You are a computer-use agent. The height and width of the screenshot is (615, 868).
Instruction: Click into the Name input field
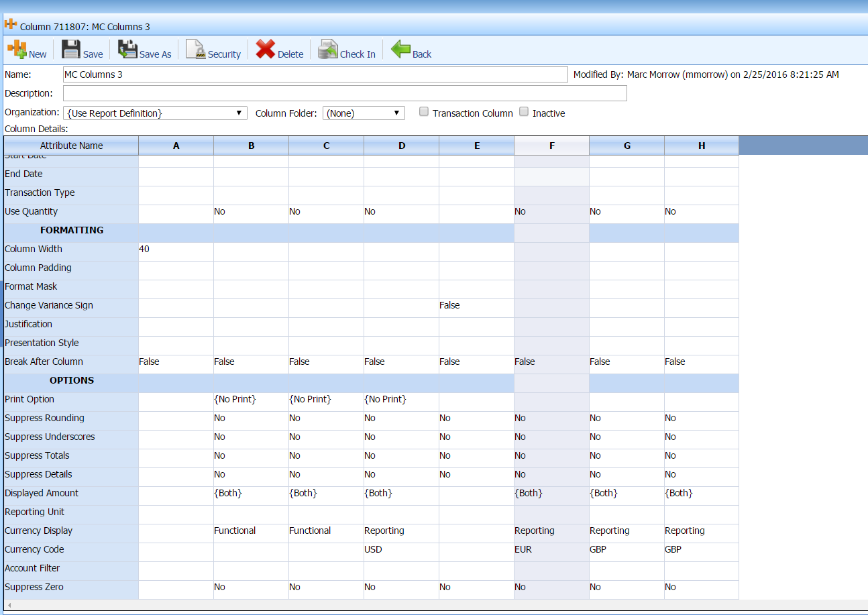315,74
